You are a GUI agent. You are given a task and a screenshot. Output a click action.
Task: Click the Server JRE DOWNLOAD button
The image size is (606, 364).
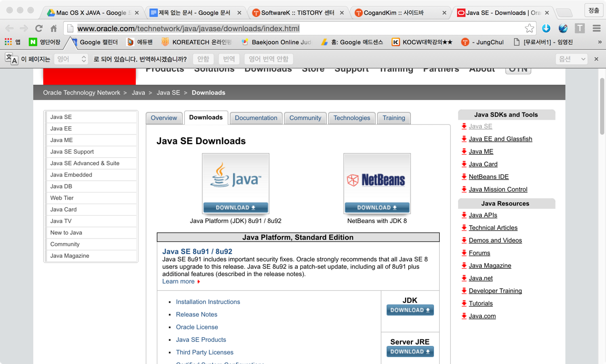point(410,351)
